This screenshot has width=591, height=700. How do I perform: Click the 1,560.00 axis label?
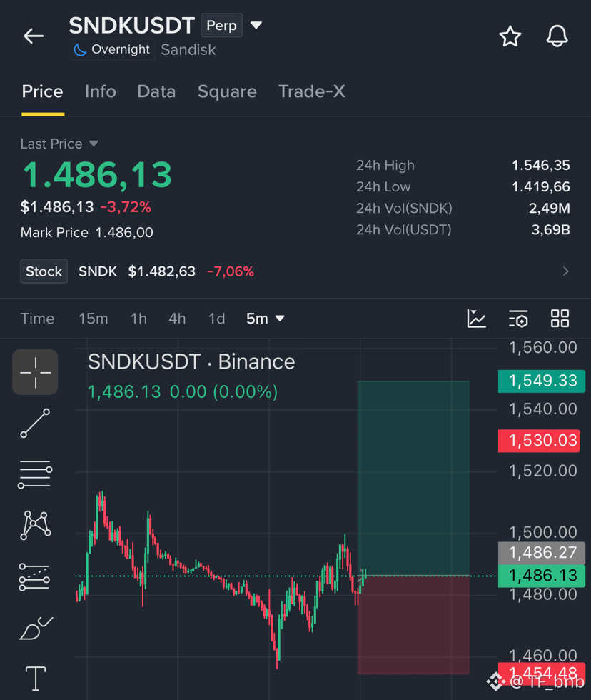point(543,347)
